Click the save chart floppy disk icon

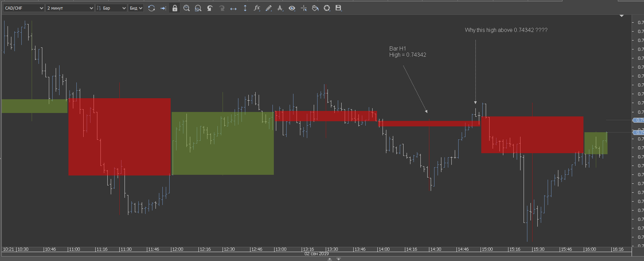[x=339, y=8]
